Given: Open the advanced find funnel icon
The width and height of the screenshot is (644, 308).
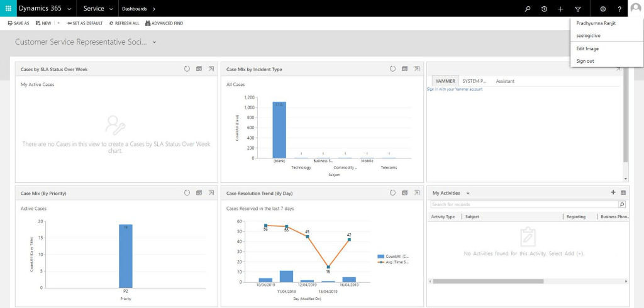Looking at the screenshot, I should [577, 9].
